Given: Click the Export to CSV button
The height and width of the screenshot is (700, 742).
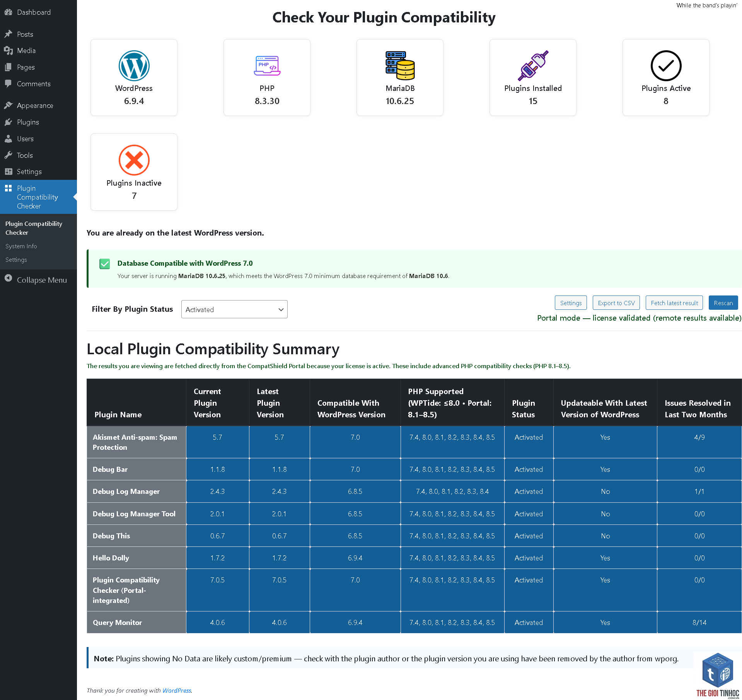Looking at the screenshot, I should point(616,303).
